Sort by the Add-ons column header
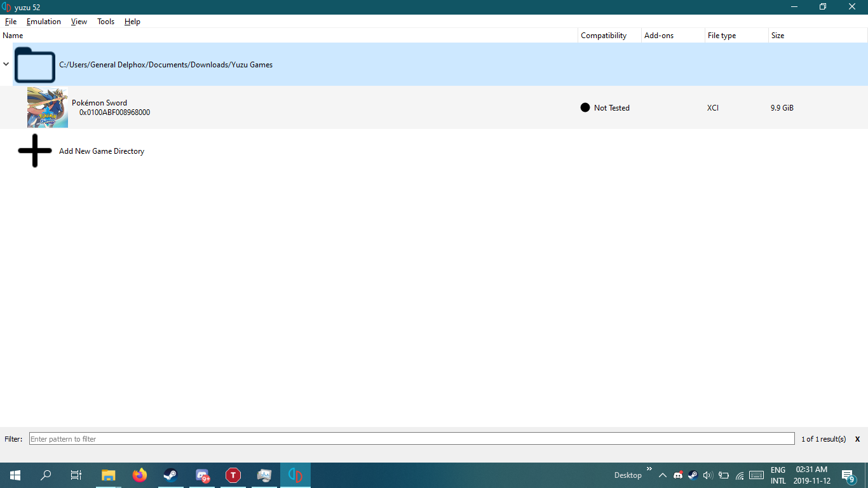 (x=674, y=36)
